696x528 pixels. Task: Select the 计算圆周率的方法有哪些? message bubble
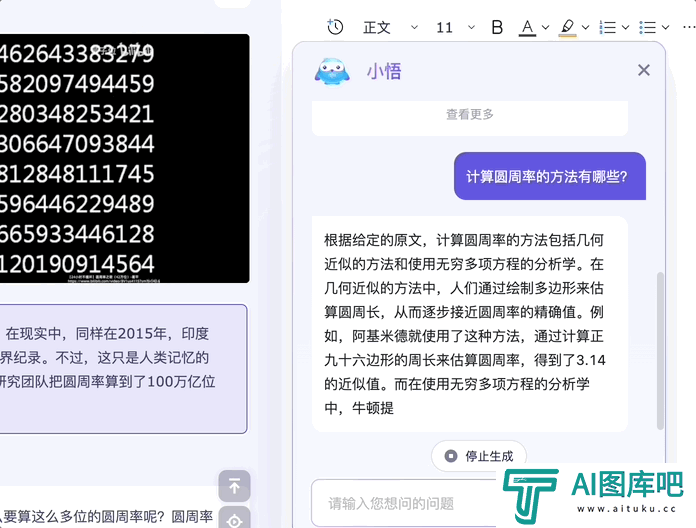pos(550,176)
